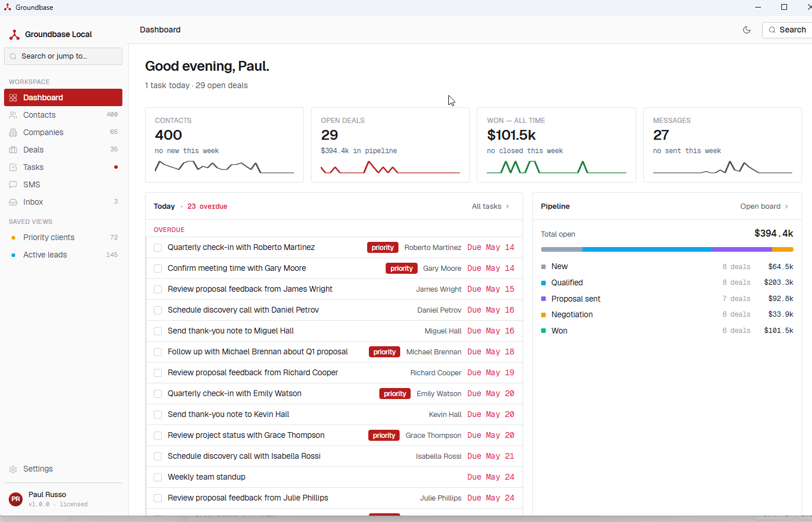Open the Inbox with 3 messages
The height and width of the screenshot is (522, 812).
click(63, 202)
